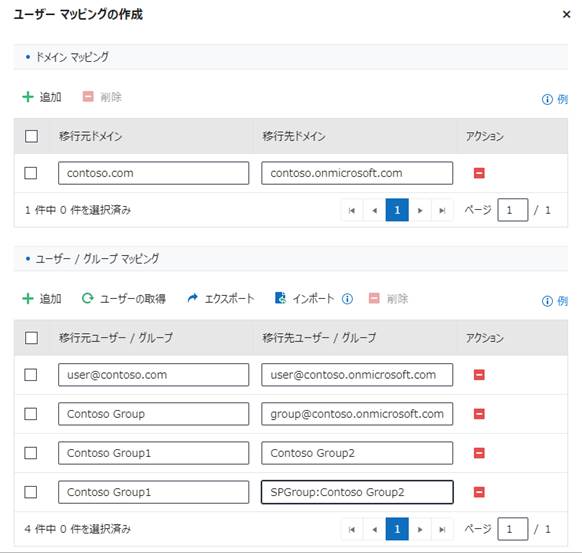Check the Contoso Group row checkbox
The width and height of the screenshot is (582, 553).
click(x=30, y=414)
